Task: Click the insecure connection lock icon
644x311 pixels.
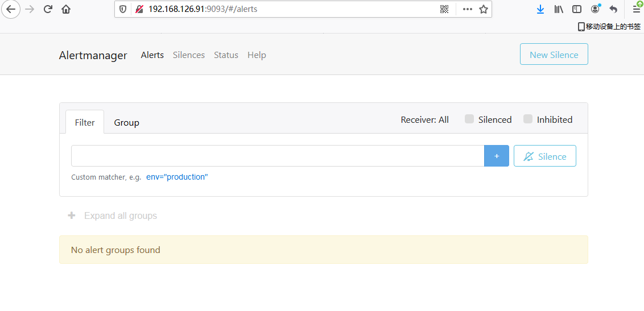Action: tap(139, 9)
